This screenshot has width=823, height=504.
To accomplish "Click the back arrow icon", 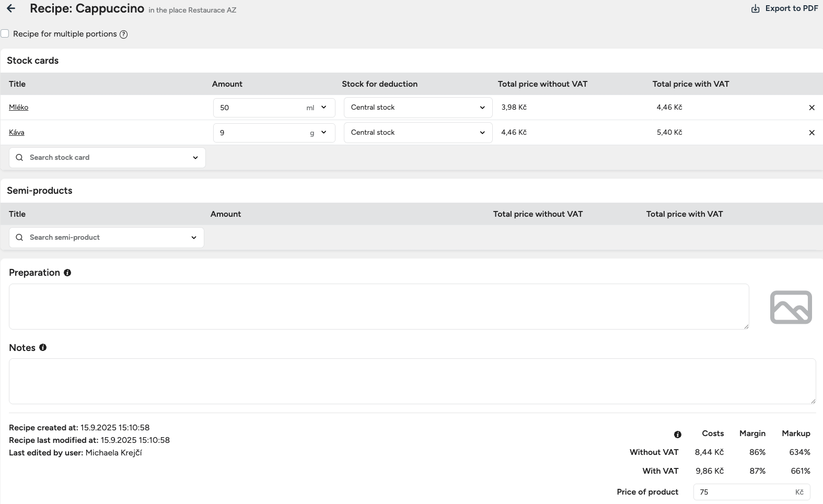I will [11, 8].
